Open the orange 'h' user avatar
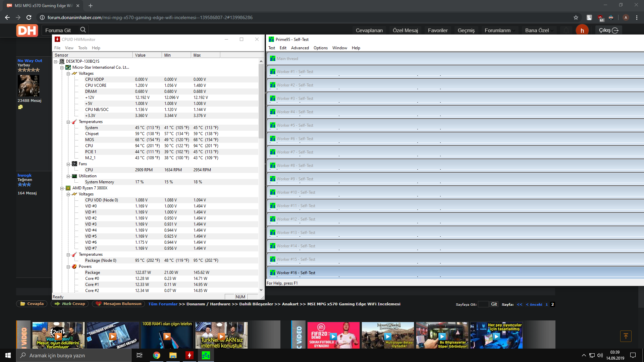644x362 pixels. click(582, 31)
